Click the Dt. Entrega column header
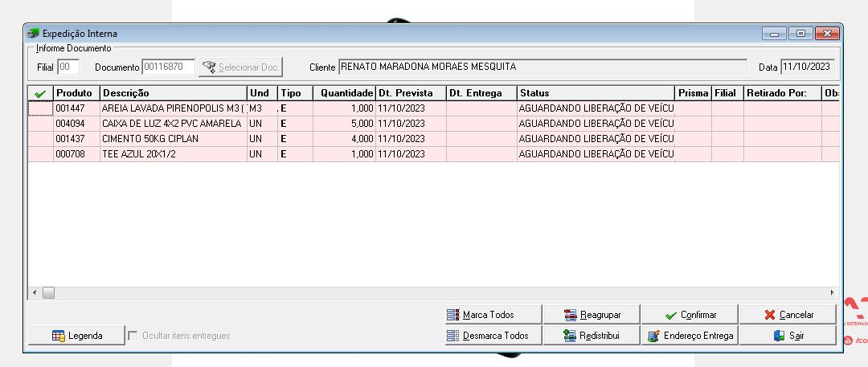This screenshot has height=367, width=868. click(x=481, y=93)
